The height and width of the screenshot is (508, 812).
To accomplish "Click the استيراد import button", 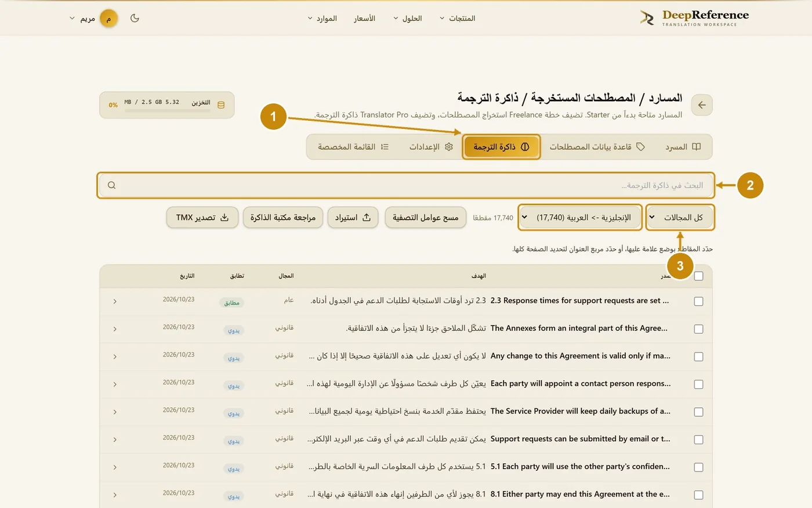I will coord(353,217).
